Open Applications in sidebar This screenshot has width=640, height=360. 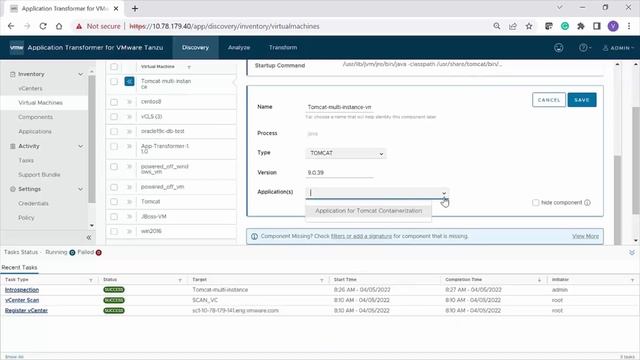35,131
